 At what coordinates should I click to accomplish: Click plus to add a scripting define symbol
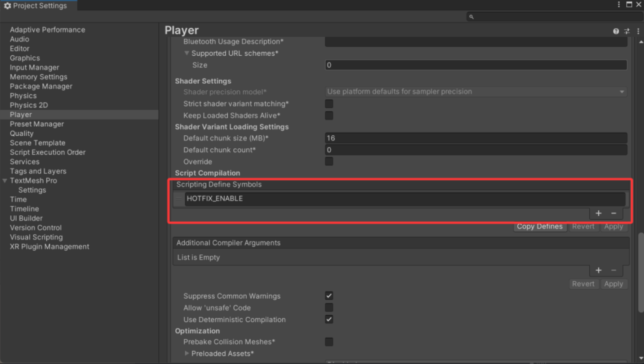pos(599,213)
